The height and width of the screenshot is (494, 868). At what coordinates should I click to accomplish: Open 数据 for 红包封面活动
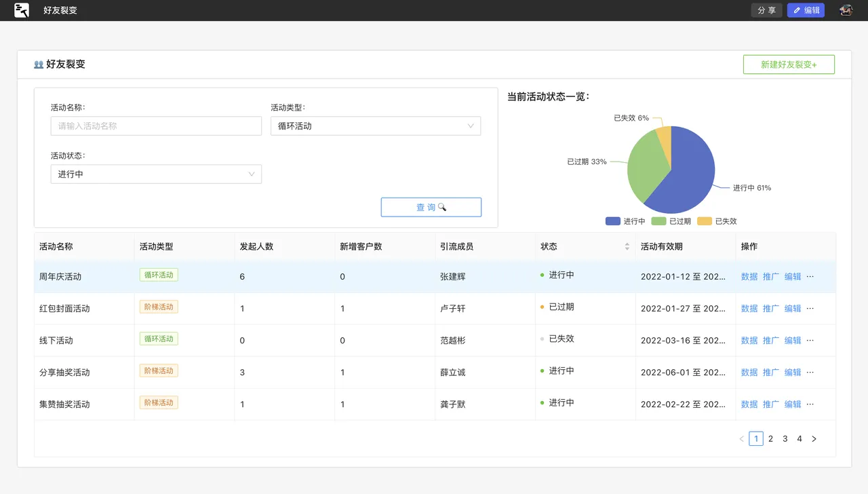(x=749, y=308)
